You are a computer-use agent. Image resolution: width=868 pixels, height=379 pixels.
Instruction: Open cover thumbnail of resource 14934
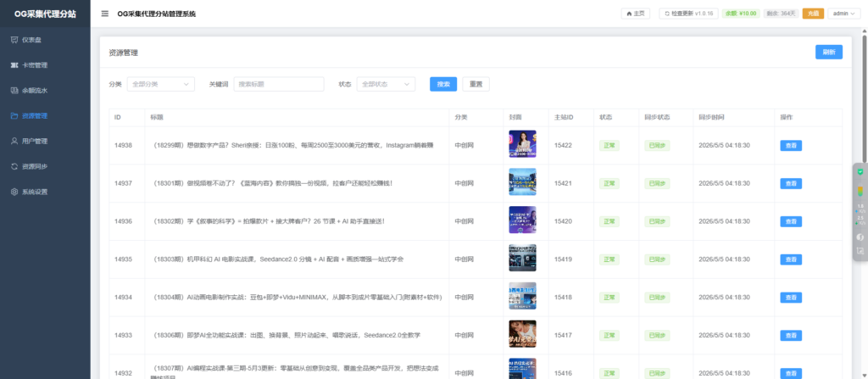pos(522,296)
